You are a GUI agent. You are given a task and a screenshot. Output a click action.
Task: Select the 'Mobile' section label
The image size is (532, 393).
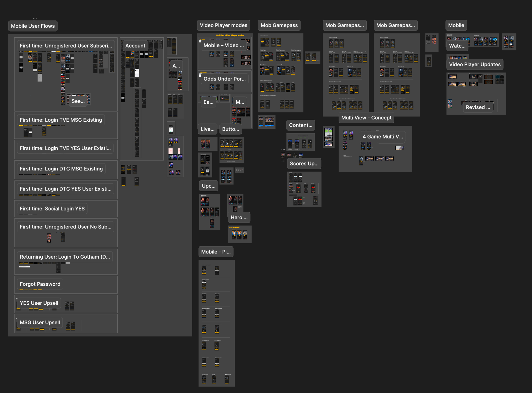click(456, 25)
